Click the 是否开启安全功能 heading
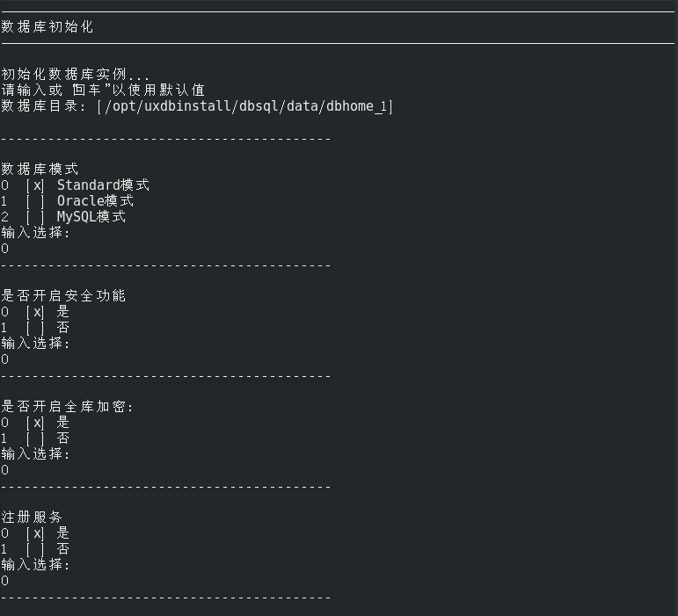 (x=63, y=296)
